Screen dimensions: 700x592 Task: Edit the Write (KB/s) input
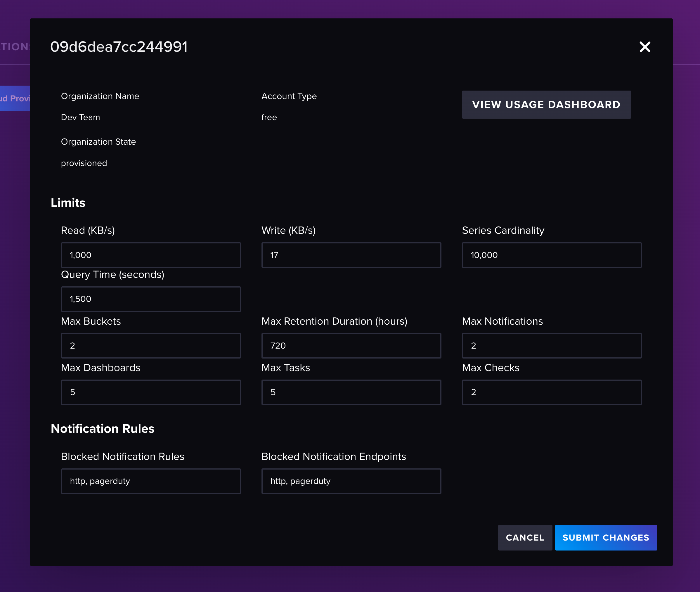coord(351,255)
